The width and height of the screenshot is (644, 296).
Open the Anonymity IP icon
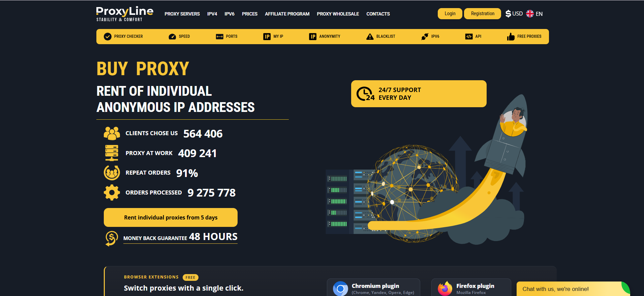click(x=313, y=36)
